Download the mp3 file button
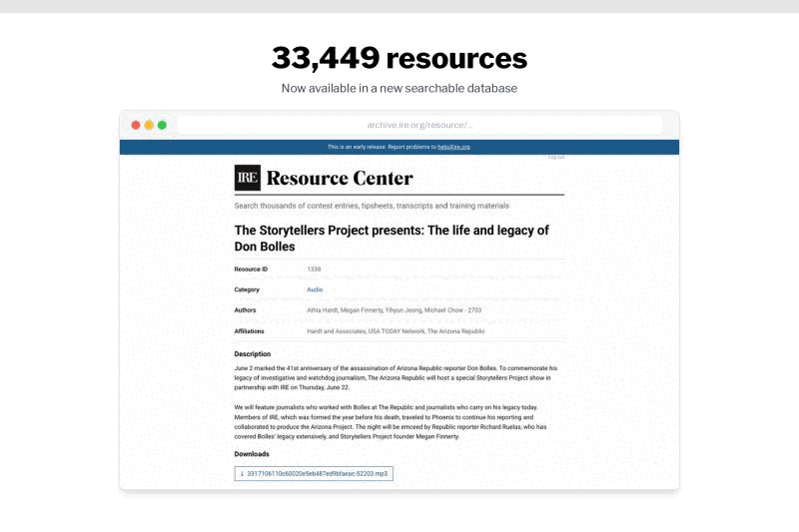799x532 pixels. [x=314, y=473]
